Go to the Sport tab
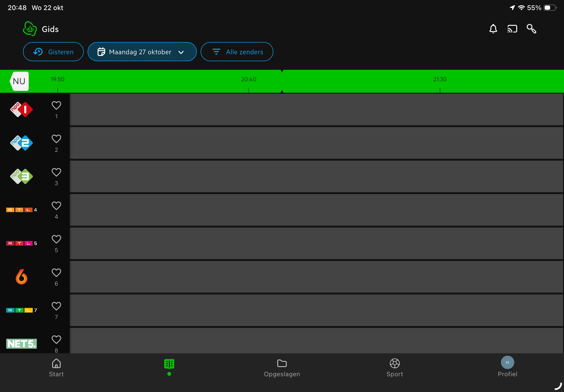Viewport: 564px width, 392px height. tap(395, 368)
